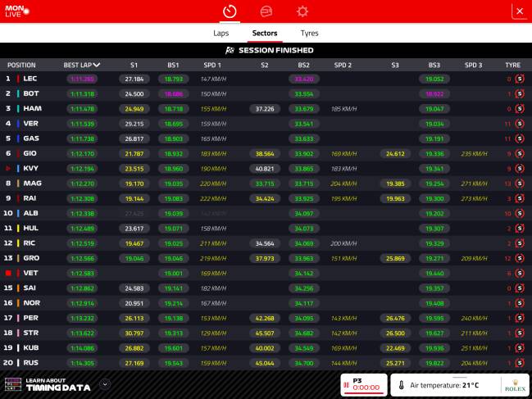
Task: Click KVY soft tyre icon
Action: 520,169
